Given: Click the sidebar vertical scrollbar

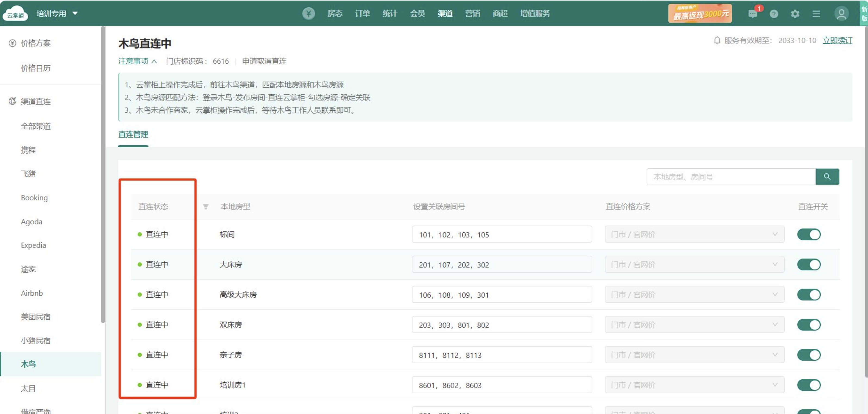Looking at the screenshot, I should [x=103, y=175].
